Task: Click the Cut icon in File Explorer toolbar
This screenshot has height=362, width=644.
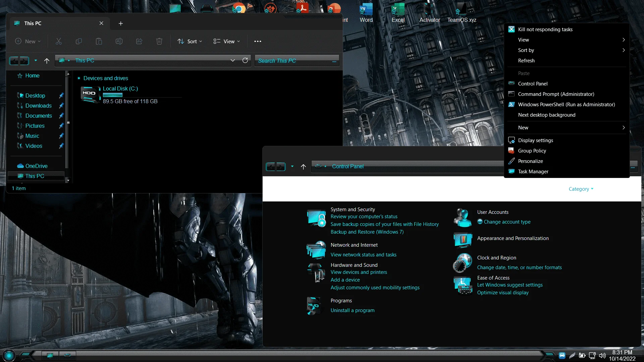Action: click(x=59, y=41)
